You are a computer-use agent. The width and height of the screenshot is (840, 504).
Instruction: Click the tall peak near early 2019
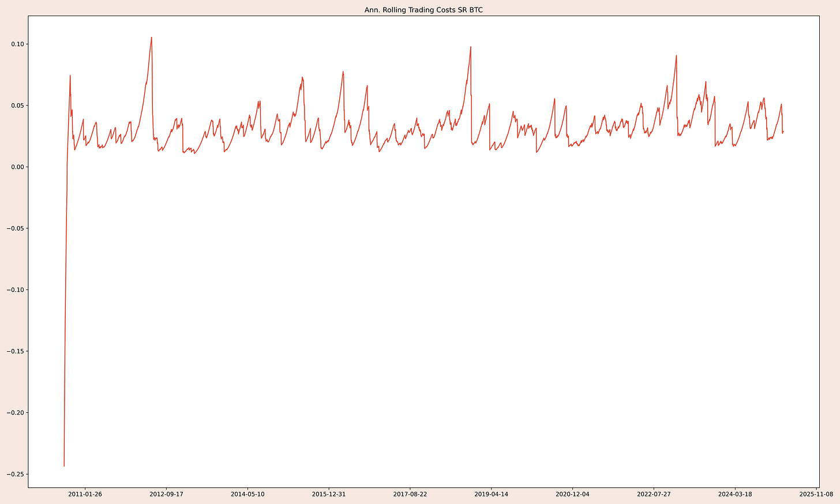pos(471,47)
